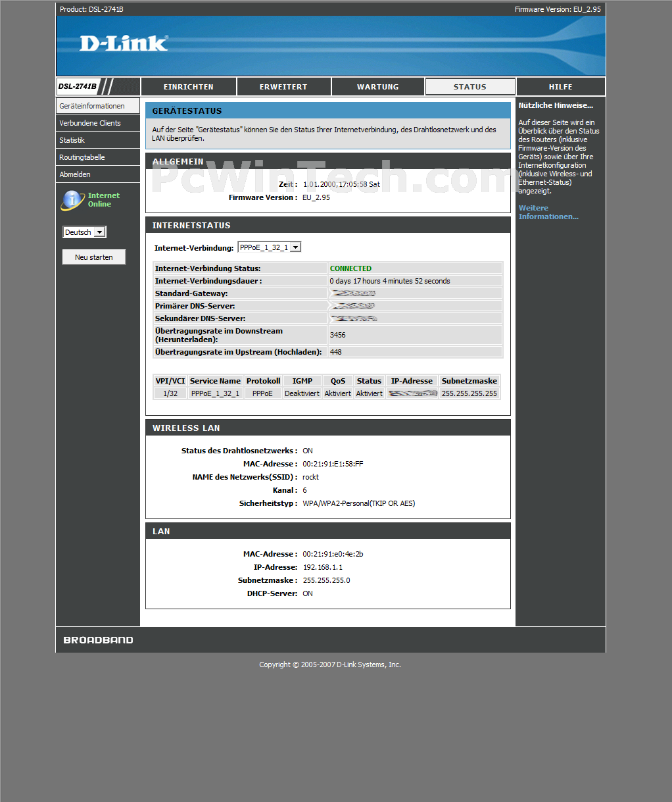The width and height of the screenshot is (672, 802).
Task: Click the Internet Online globe icon
Action: coord(72,200)
